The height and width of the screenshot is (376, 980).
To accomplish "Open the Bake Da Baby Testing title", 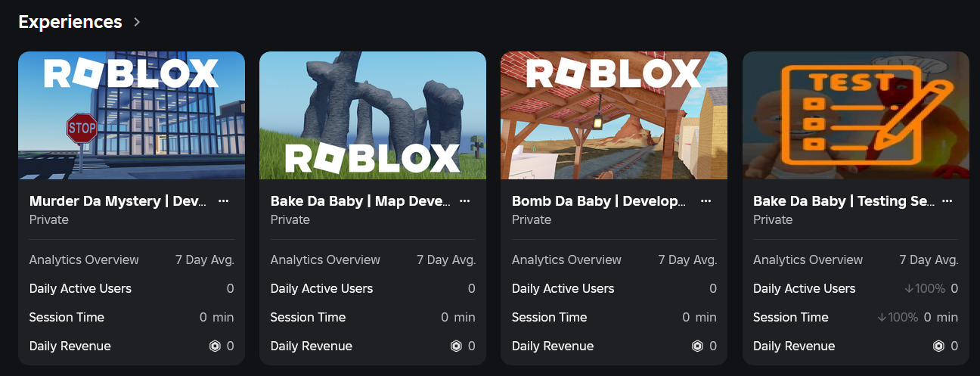I will pyautogui.click(x=843, y=201).
